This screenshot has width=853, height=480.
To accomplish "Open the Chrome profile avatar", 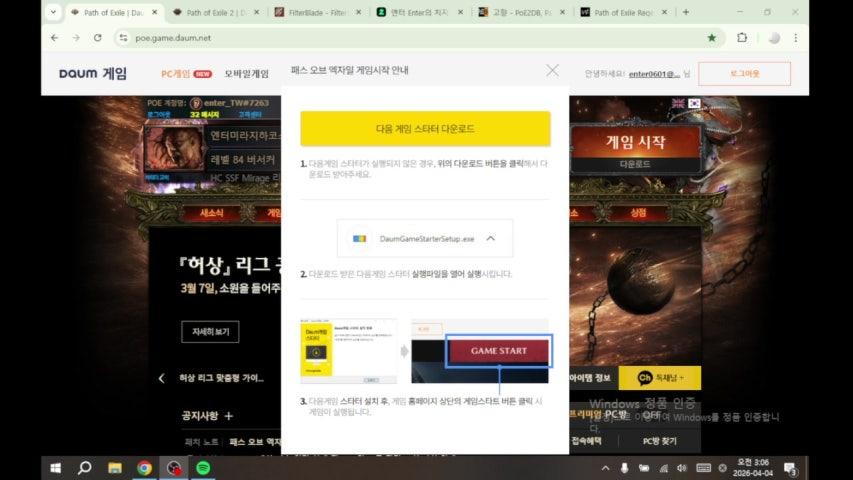I will [x=774, y=38].
